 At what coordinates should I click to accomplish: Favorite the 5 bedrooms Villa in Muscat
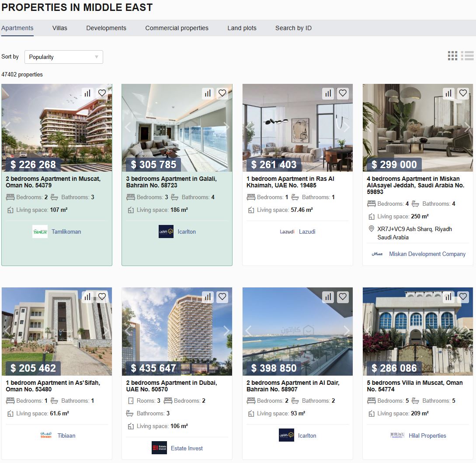[463, 297]
